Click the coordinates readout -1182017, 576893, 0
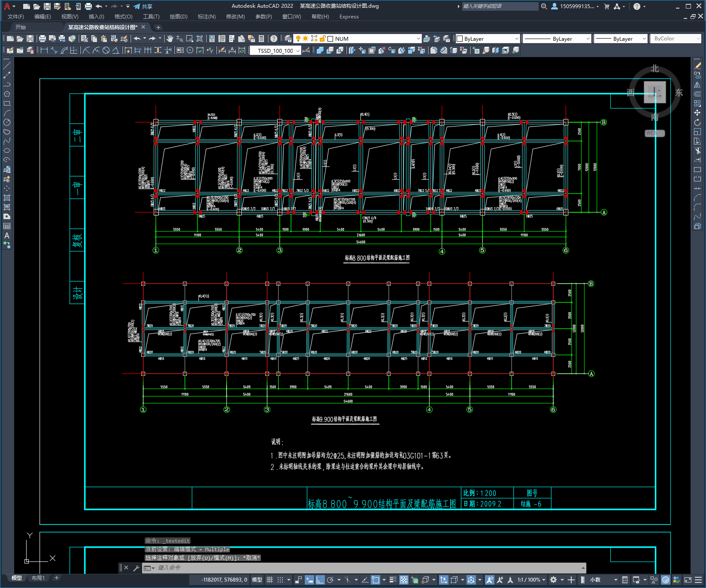 (225, 580)
